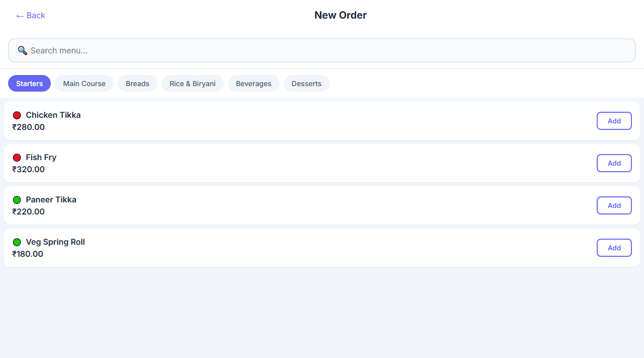Click the Veg Spring Roll ₹180.00 price
This screenshot has width=644, height=358.
click(x=28, y=254)
